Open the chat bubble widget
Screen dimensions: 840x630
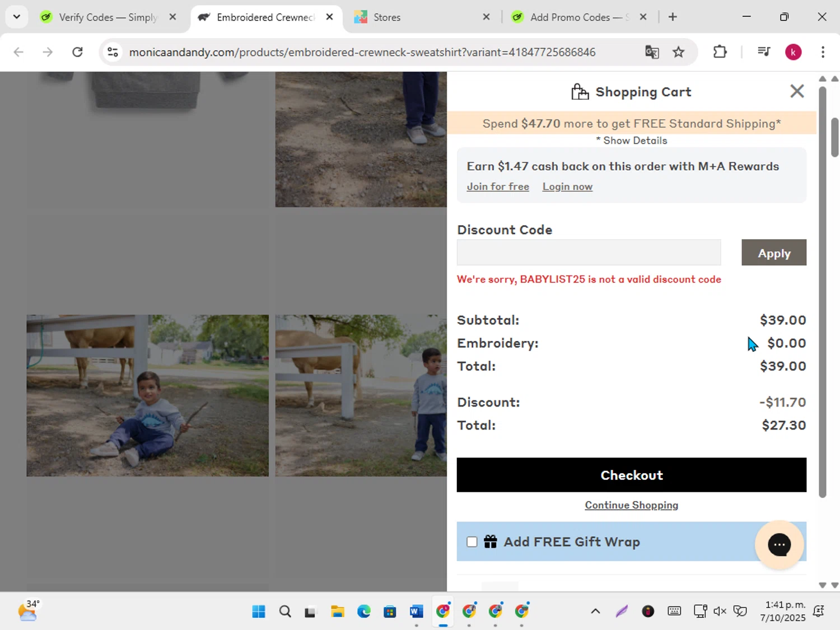pos(779,544)
